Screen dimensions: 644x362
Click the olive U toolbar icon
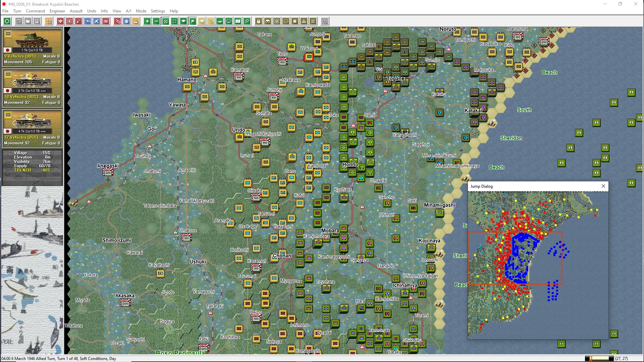click(277, 21)
